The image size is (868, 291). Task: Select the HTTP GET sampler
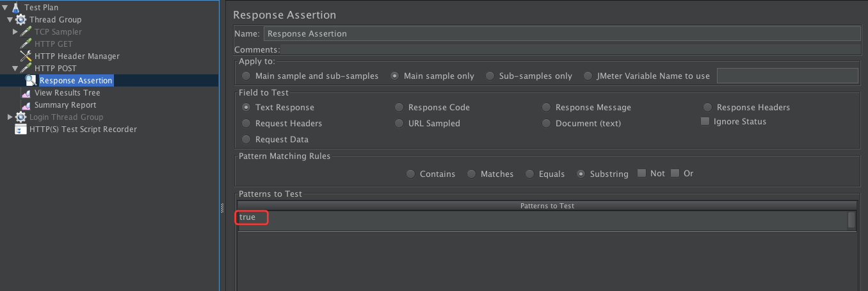pyautogui.click(x=53, y=44)
